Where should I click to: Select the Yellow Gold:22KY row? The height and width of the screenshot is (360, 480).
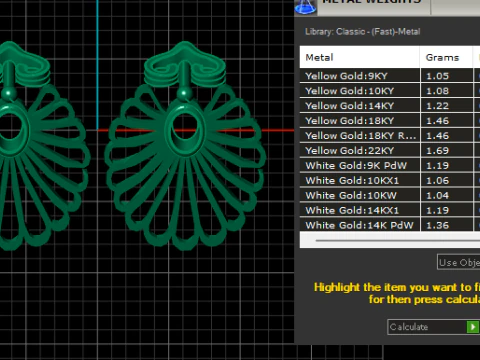point(390,151)
